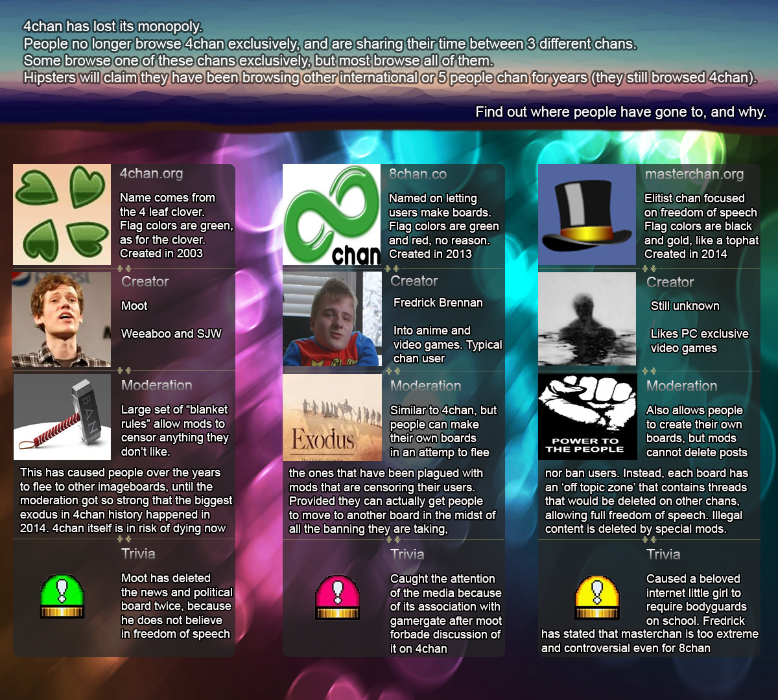Click the green exclamation switch icon
The height and width of the screenshot is (700, 778).
pyautogui.click(x=62, y=597)
